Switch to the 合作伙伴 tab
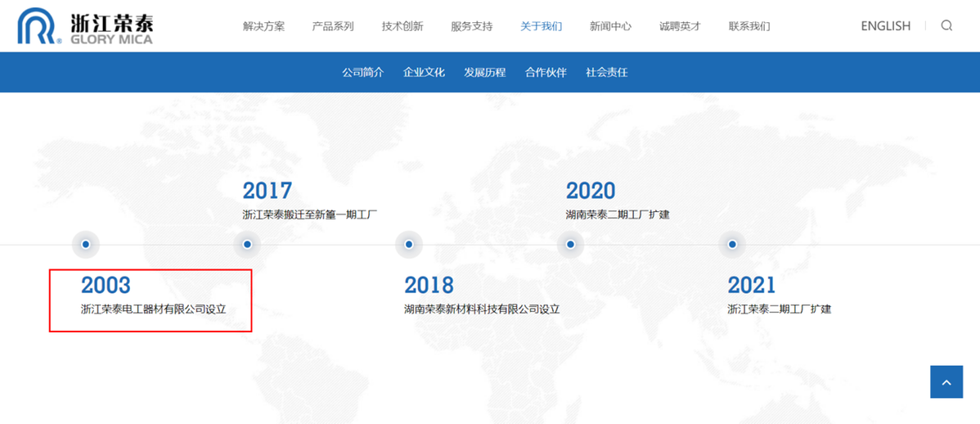The image size is (980, 424). 546,72
